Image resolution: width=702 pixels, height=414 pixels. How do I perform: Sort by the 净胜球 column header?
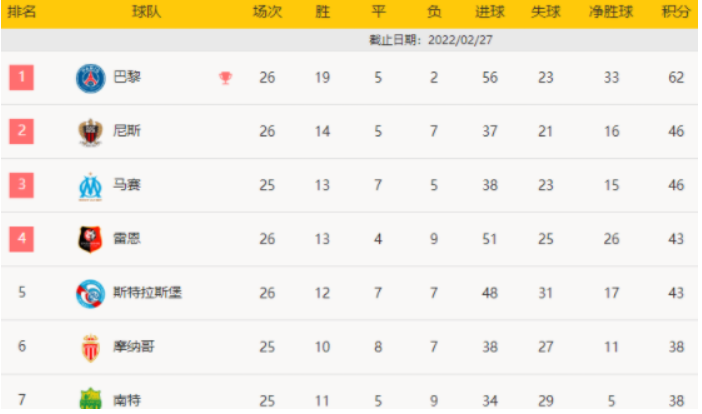coord(611,12)
